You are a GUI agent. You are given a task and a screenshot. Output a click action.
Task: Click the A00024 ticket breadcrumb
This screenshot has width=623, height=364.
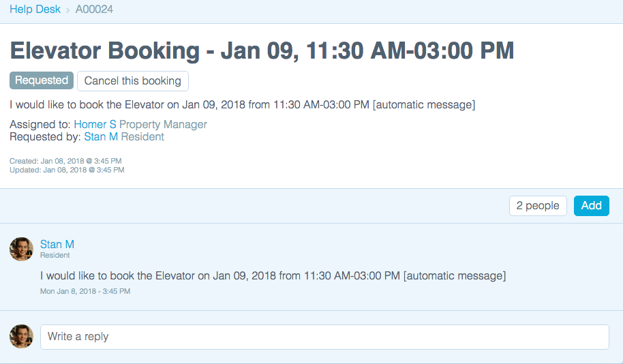tap(94, 9)
